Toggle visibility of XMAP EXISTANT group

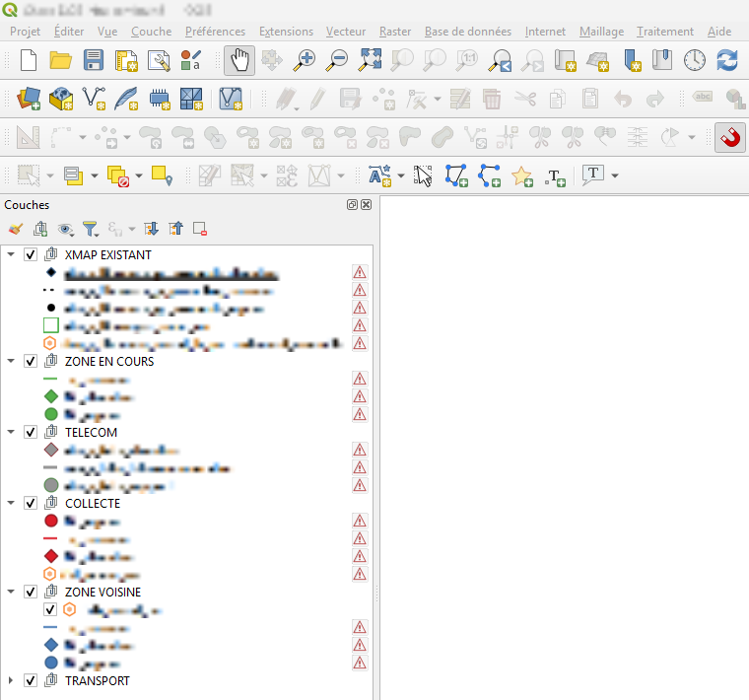pyautogui.click(x=31, y=255)
